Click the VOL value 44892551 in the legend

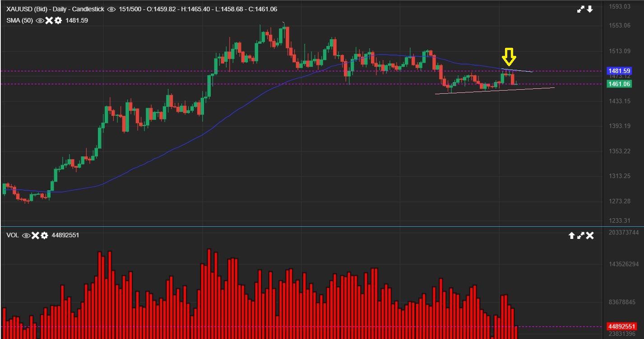(65, 235)
